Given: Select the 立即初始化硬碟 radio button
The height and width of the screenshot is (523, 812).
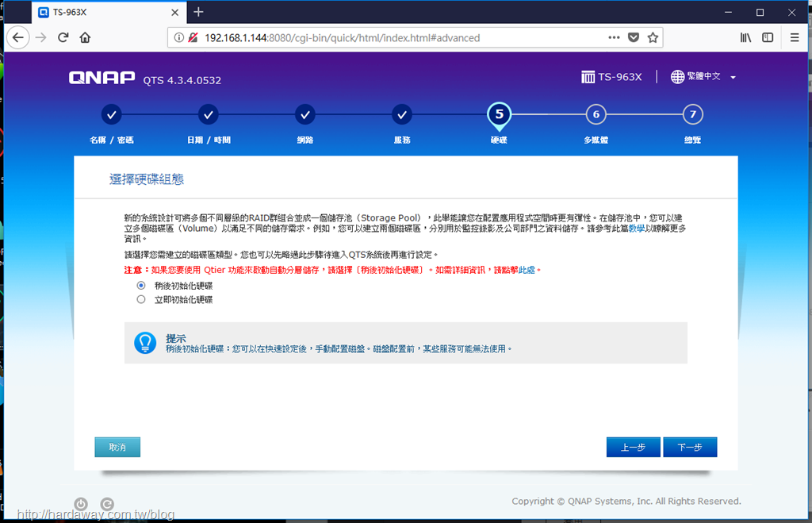Looking at the screenshot, I should [141, 300].
